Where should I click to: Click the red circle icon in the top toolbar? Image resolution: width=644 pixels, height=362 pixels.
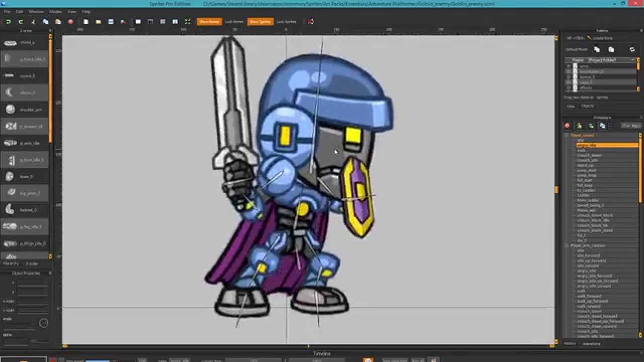click(x=71, y=22)
